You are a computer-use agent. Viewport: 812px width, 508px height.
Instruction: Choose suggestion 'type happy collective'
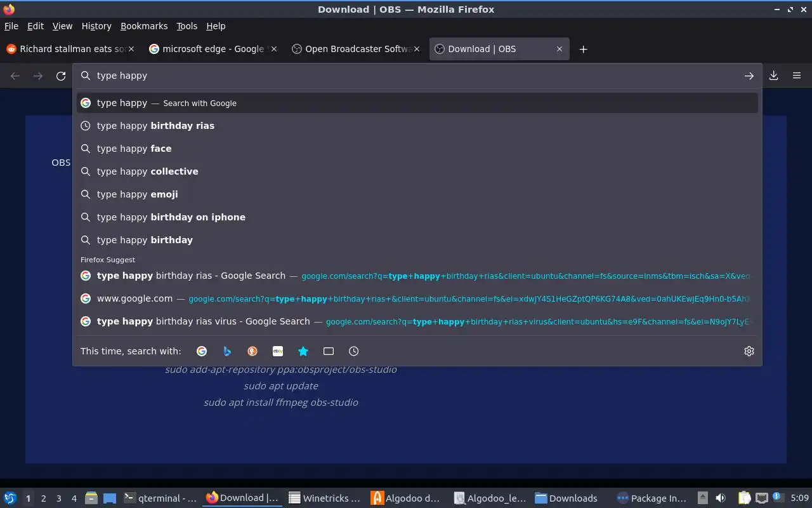pyautogui.click(x=417, y=171)
